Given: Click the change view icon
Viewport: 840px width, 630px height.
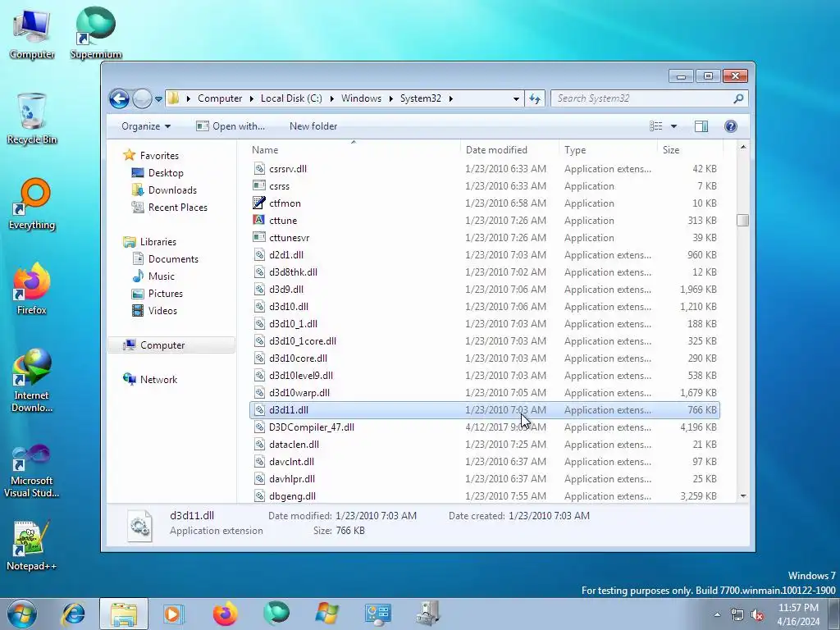Looking at the screenshot, I should (655, 126).
